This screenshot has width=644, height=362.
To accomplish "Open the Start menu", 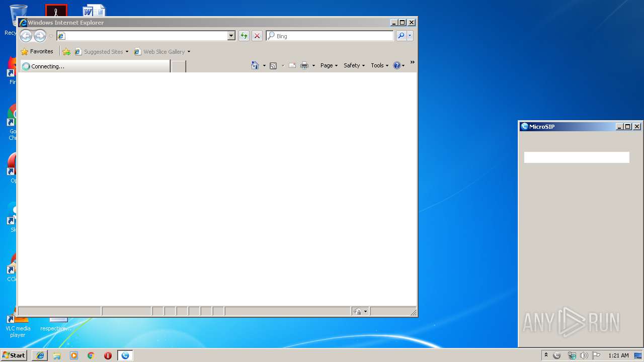I will point(14,355).
